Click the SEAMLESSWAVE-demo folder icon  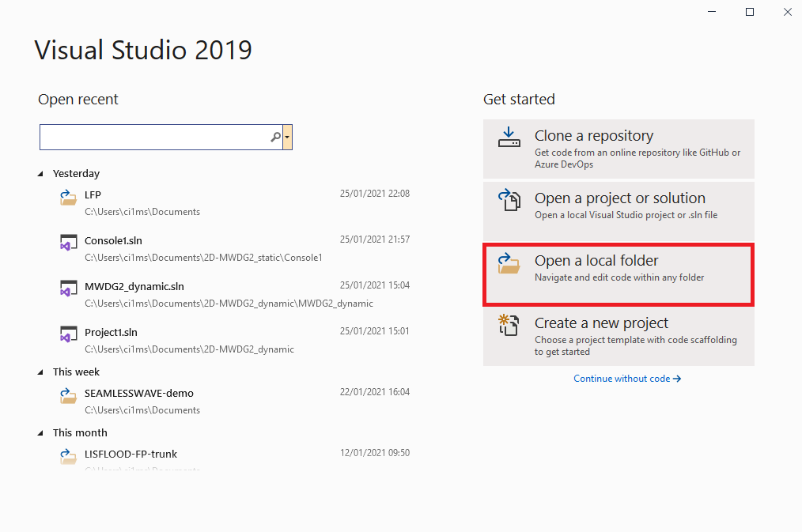pyautogui.click(x=69, y=395)
